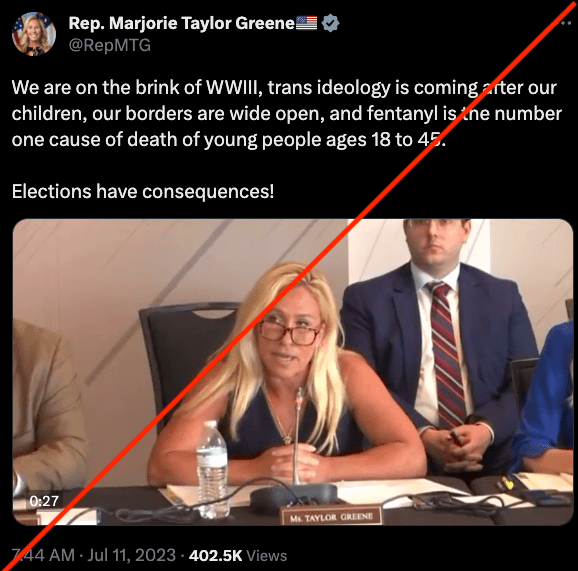Click the Ms. Taylor Greene nameplate in video

[331, 517]
